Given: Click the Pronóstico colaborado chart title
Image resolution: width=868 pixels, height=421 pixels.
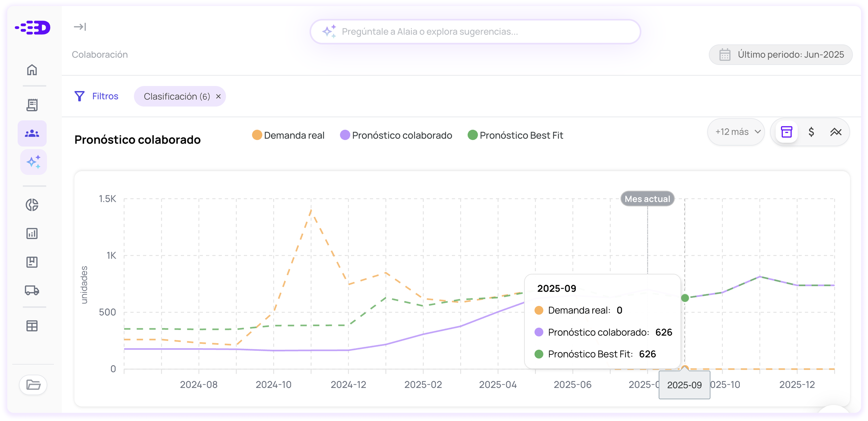Looking at the screenshot, I should [137, 139].
